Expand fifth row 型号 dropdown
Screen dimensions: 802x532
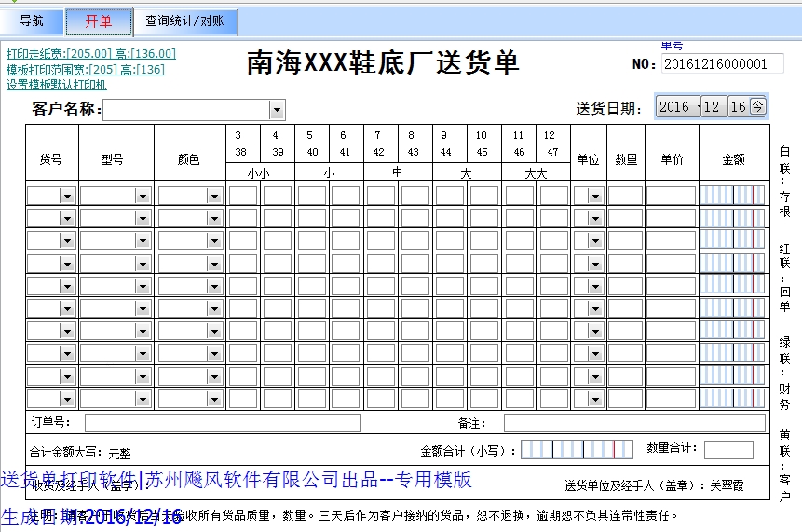[x=143, y=286]
